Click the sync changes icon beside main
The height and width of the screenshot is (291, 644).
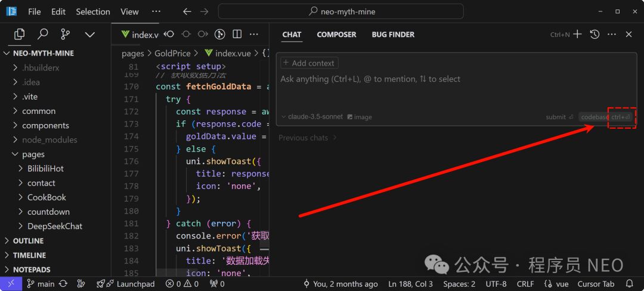tap(63, 284)
